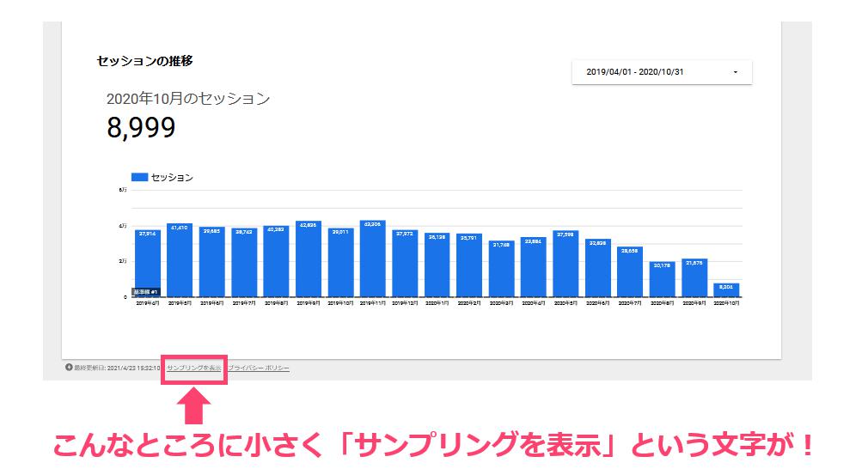Select the 2020年2月 bar
The height and width of the screenshot is (475, 868).
click(x=469, y=265)
